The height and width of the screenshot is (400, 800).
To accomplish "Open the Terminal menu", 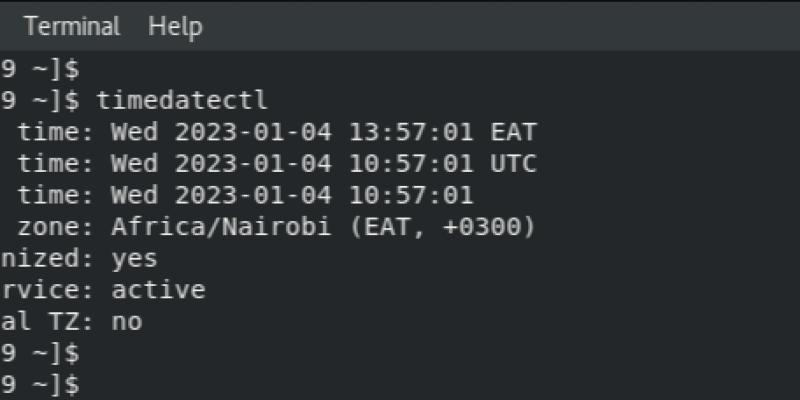I will tap(72, 26).
